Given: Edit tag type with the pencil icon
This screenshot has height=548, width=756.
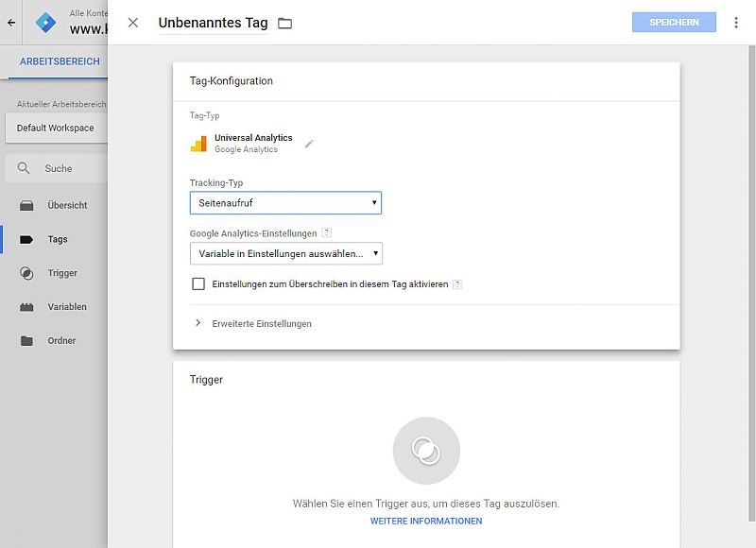Looking at the screenshot, I should coord(309,144).
